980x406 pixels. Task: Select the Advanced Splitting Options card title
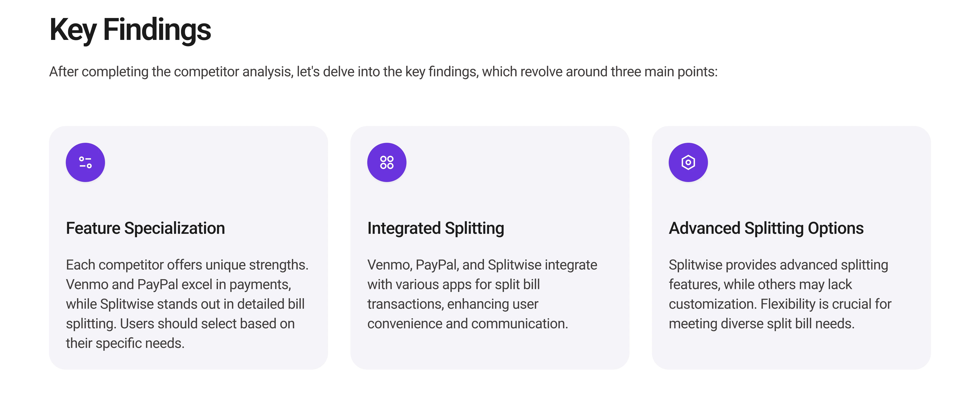[766, 228]
